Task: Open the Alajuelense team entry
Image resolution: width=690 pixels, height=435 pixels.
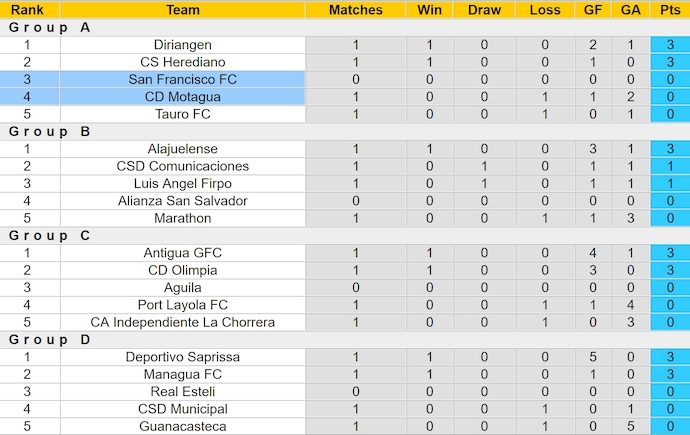Action: 183,149
